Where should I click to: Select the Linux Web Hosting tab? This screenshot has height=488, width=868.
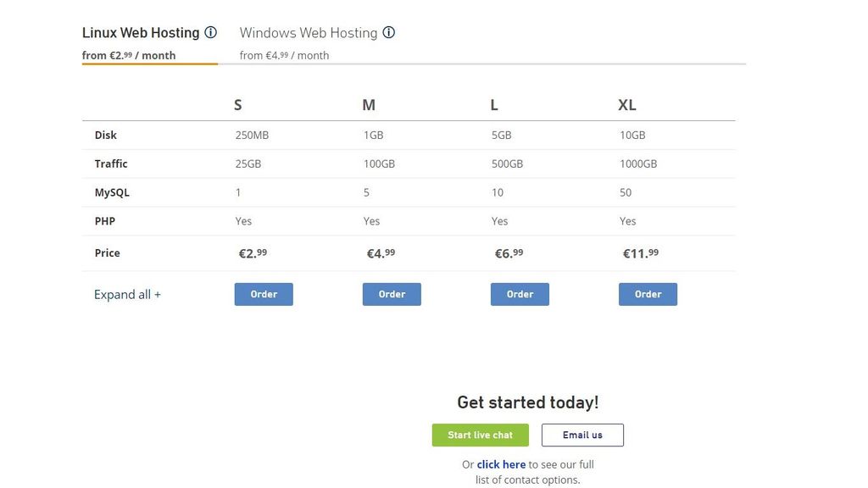pos(140,32)
